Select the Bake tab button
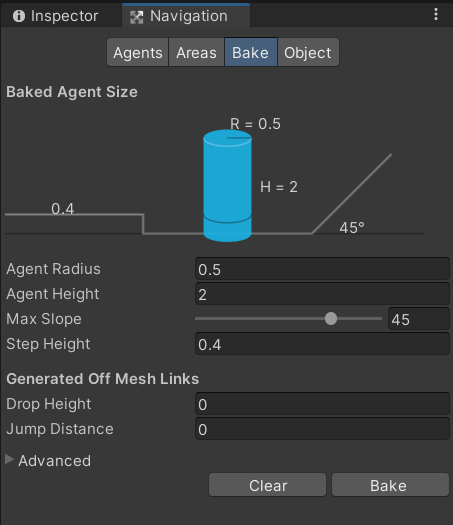Image resolution: width=453 pixels, height=525 pixels. [x=251, y=53]
